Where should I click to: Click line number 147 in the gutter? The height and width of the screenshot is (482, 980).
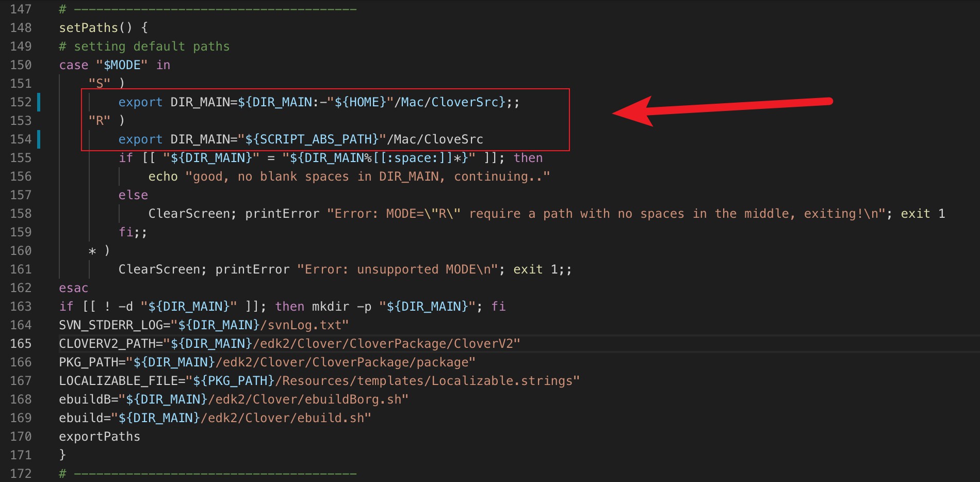[x=21, y=9]
